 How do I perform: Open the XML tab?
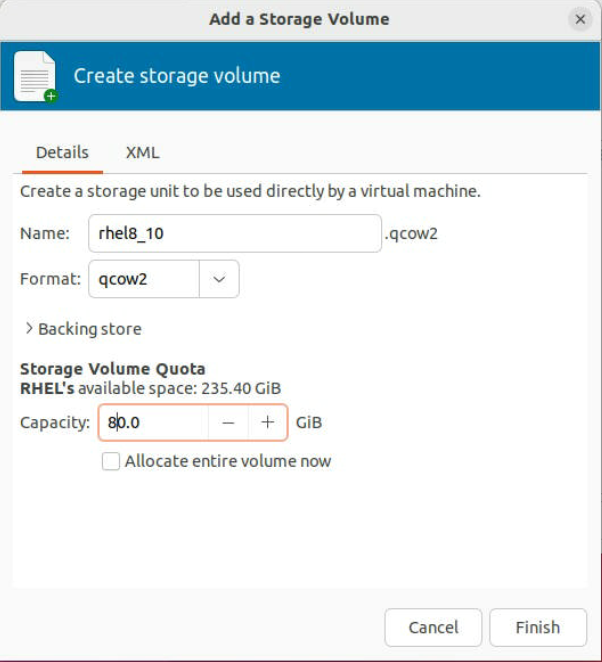point(142,153)
